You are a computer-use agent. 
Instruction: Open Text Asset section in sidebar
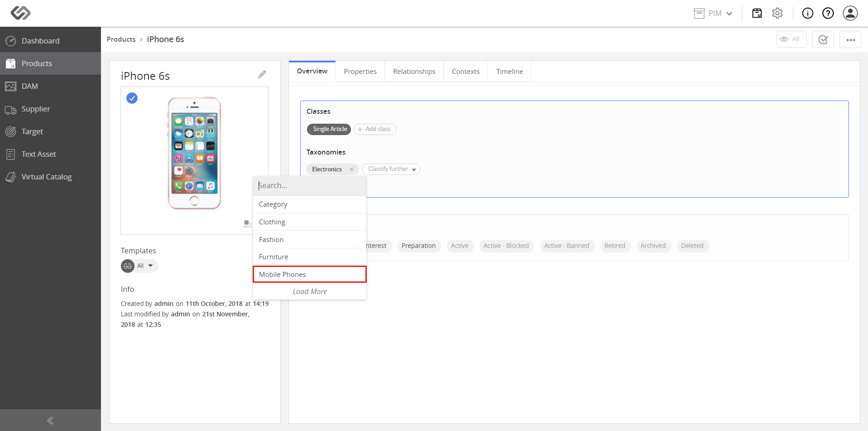click(x=50, y=154)
